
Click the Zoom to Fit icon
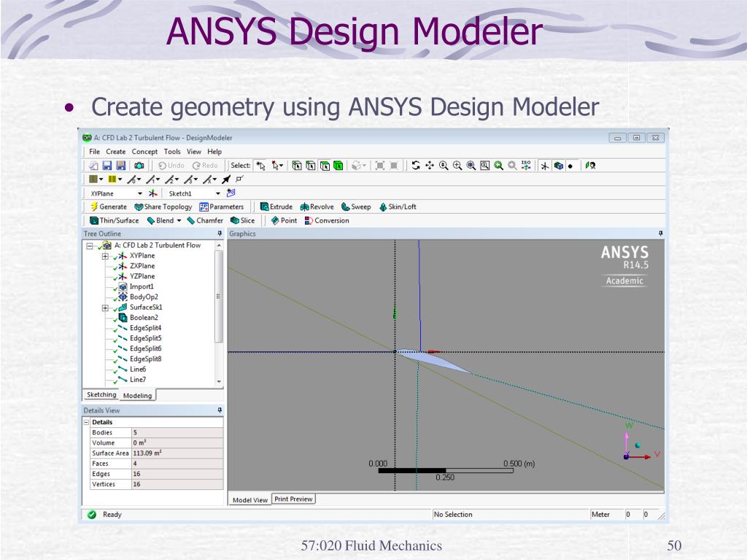coord(471,166)
